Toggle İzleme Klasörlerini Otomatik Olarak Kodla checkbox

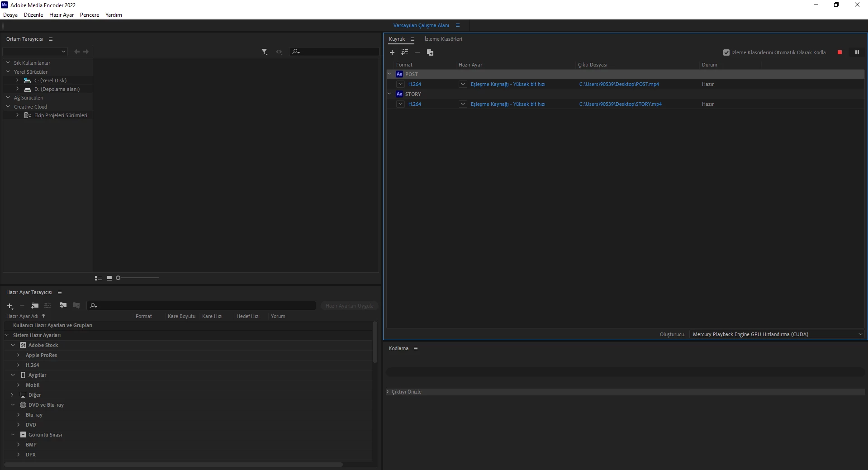pyautogui.click(x=726, y=52)
